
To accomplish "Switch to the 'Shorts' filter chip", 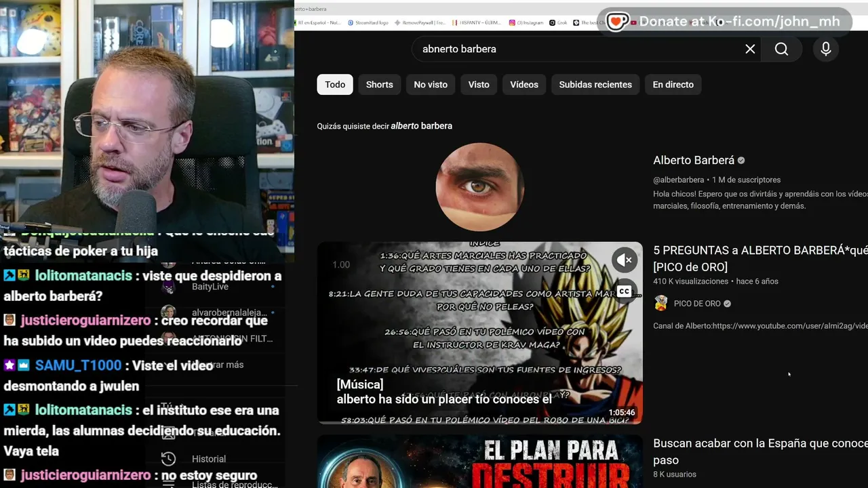I will coord(380,85).
